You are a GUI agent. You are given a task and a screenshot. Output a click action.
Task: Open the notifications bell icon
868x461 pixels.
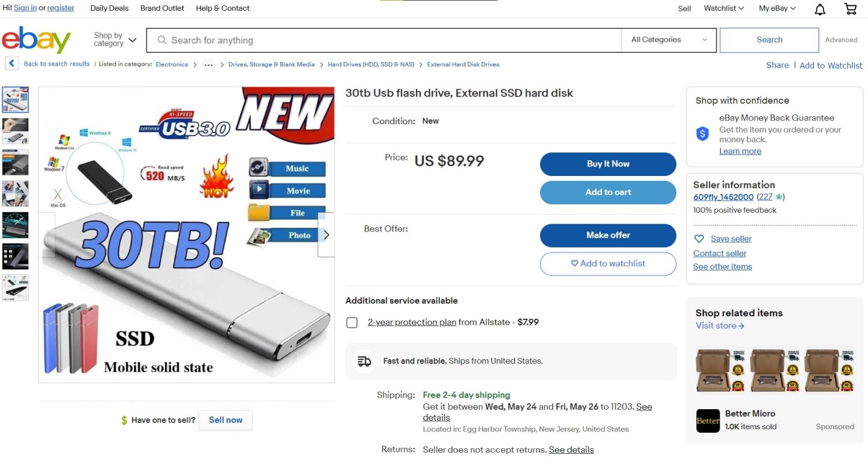pyautogui.click(x=820, y=9)
